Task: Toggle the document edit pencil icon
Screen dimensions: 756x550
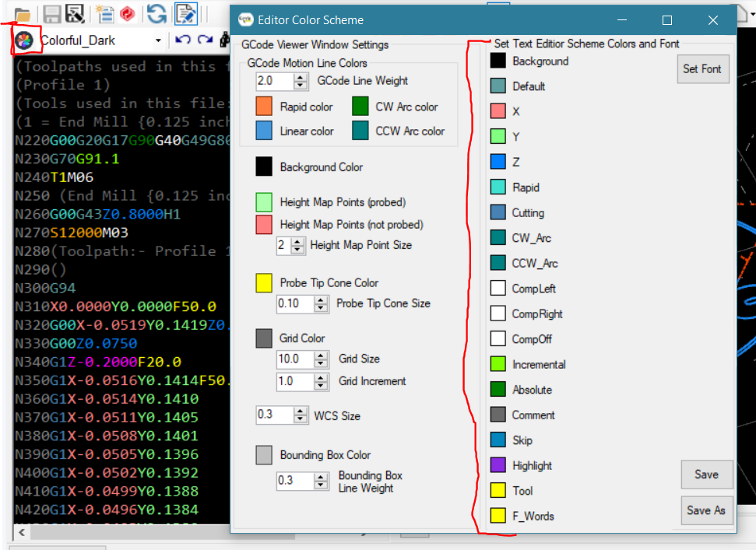Action: click(186, 13)
